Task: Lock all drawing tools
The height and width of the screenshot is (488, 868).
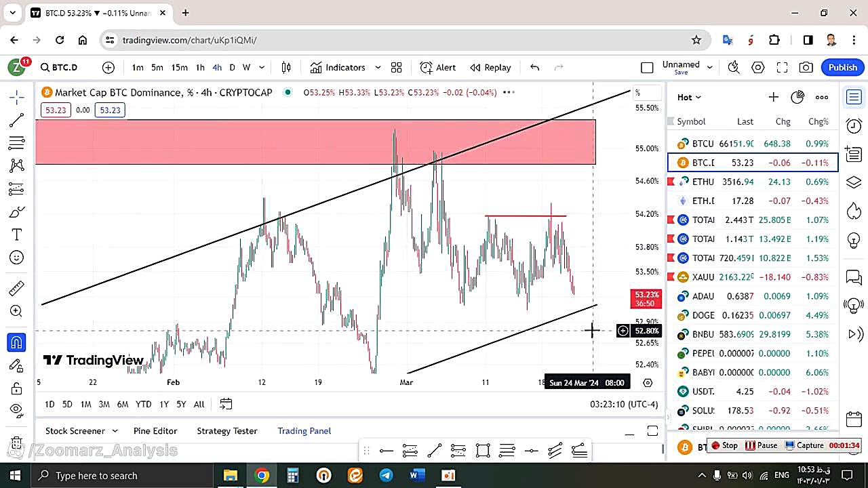Action: click(17, 388)
